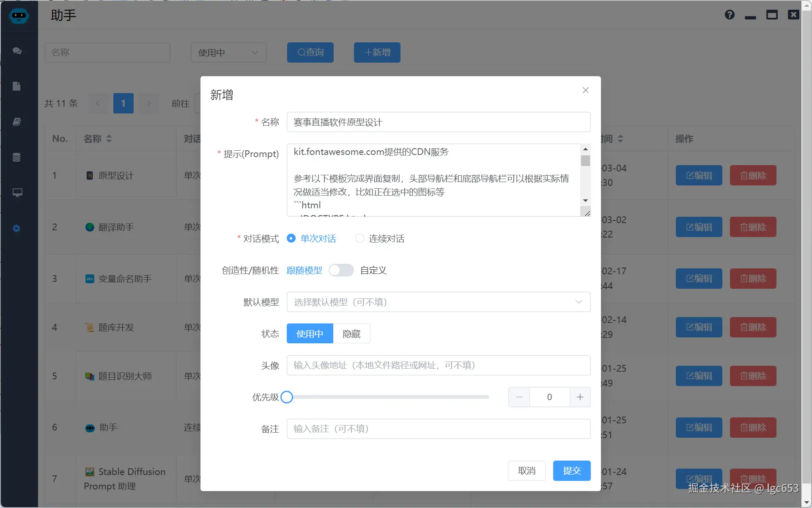The width and height of the screenshot is (812, 508).
Task: Click the plus stepper on priority value
Action: tap(580, 397)
